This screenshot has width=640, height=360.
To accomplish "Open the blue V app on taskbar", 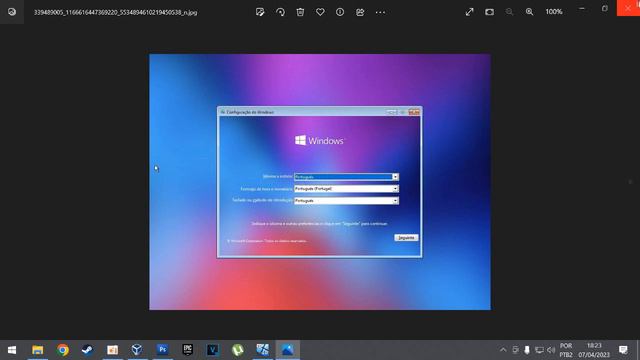I will tap(212, 350).
